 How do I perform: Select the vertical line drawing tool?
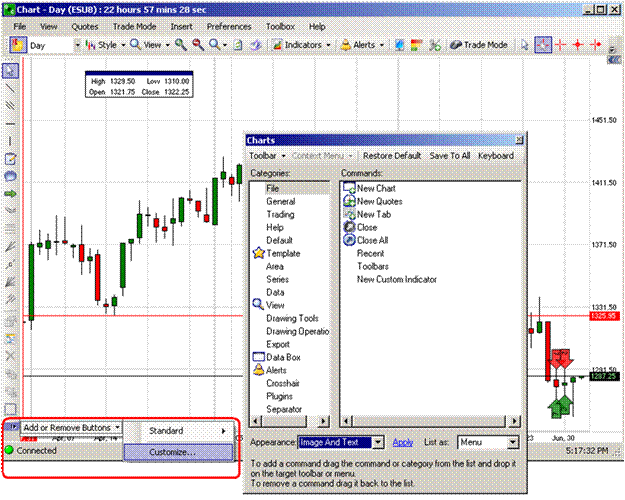click(x=10, y=141)
